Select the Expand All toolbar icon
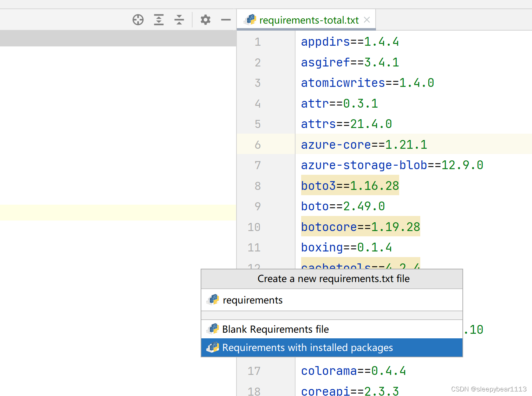Image resolution: width=532 pixels, height=396 pixels. [158, 20]
